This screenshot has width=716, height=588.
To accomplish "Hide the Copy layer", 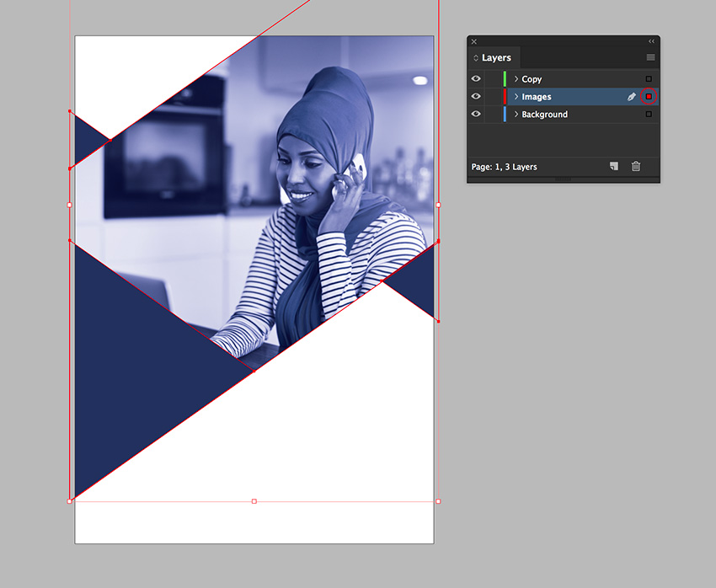I will (x=476, y=78).
